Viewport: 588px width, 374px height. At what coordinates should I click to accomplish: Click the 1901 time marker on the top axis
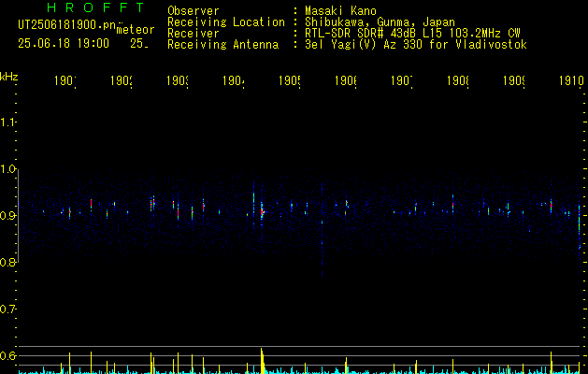pos(65,81)
